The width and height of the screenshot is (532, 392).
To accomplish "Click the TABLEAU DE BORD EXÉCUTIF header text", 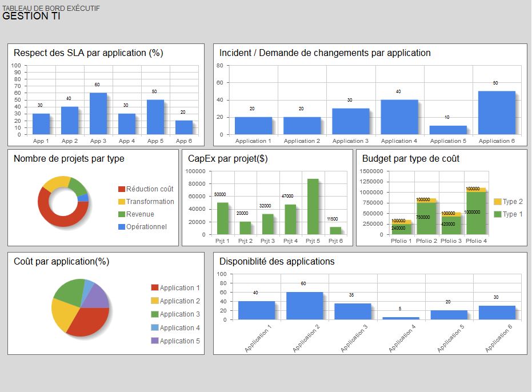I will coord(51,8).
